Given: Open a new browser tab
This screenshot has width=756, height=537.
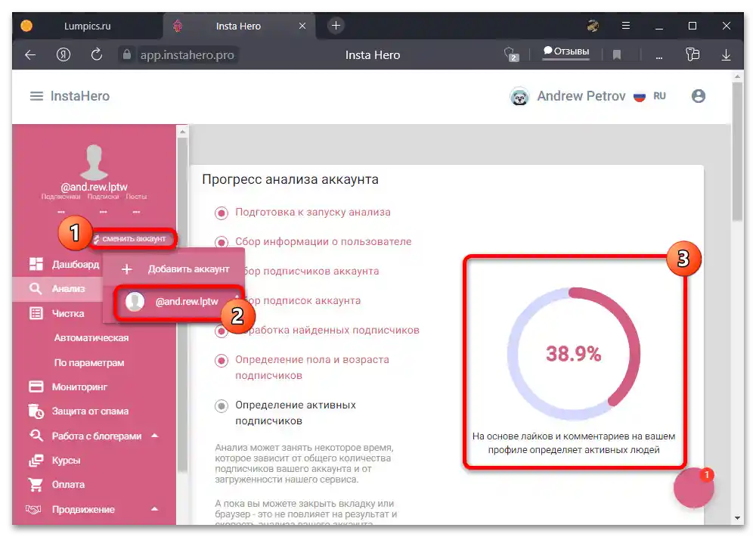Looking at the screenshot, I should pyautogui.click(x=336, y=26).
